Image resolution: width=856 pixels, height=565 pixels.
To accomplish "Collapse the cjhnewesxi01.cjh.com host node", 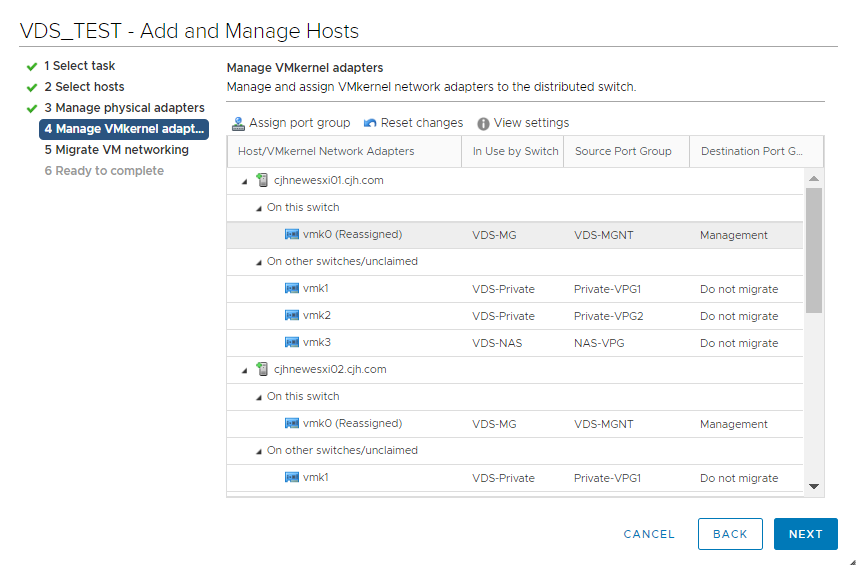I will pos(245,181).
